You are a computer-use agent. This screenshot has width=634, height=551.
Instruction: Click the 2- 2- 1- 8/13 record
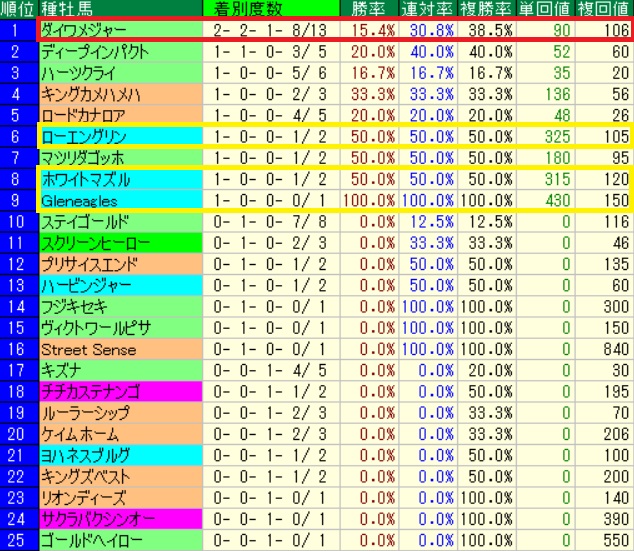270,30
